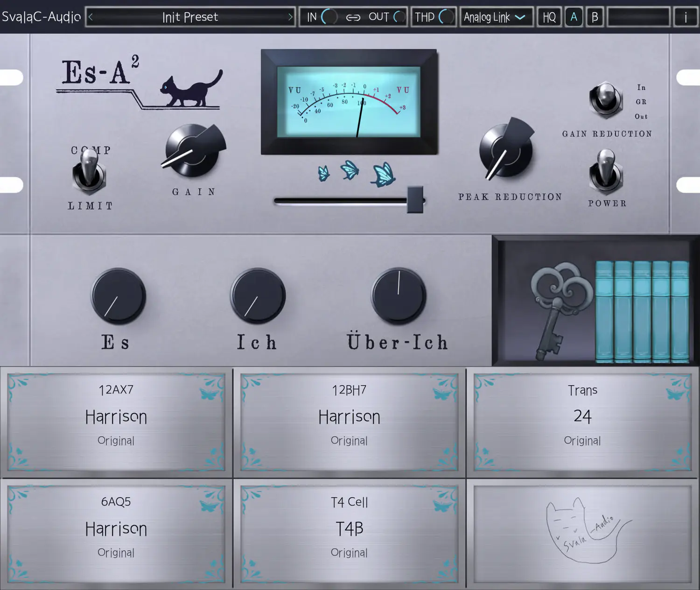Click 'Original' under 12AX7 Harrison
700x590 pixels.
[x=116, y=441]
